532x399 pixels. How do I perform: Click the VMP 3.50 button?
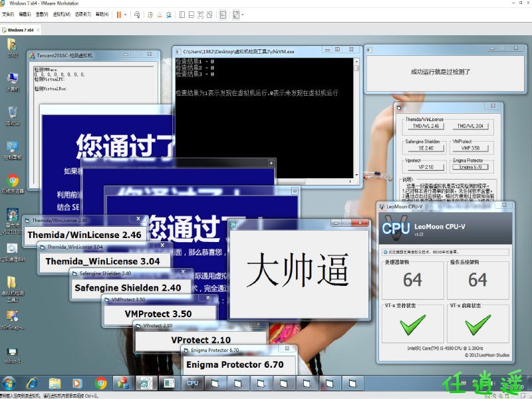[x=470, y=148]
